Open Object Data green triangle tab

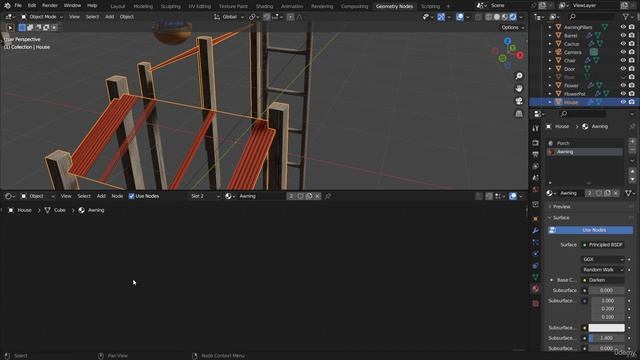coord(536,277)
